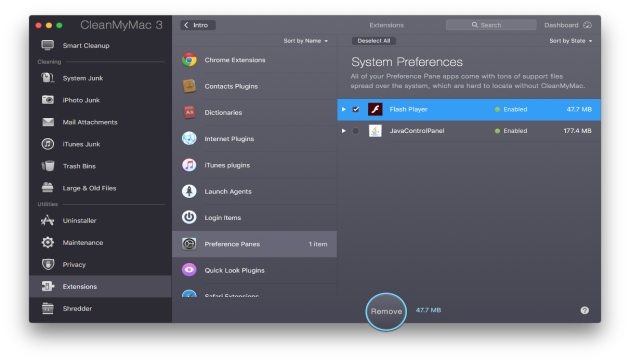Open the Sort by State dropdown

571,41
